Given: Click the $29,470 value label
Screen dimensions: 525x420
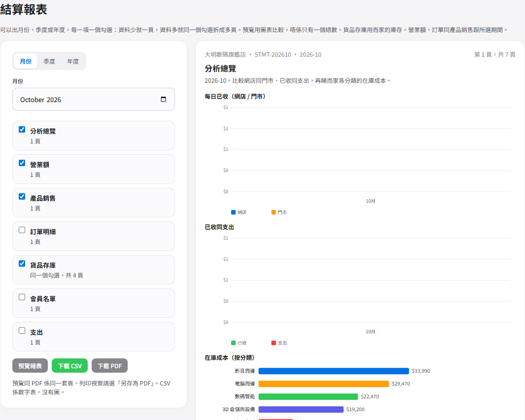Looking at the screenshot, I should (401, 384).
